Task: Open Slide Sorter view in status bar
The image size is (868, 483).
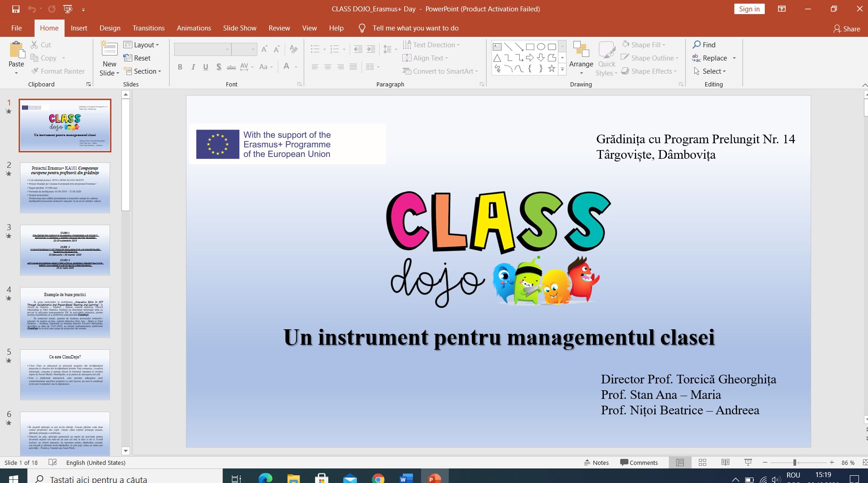Action: (702, 463)
